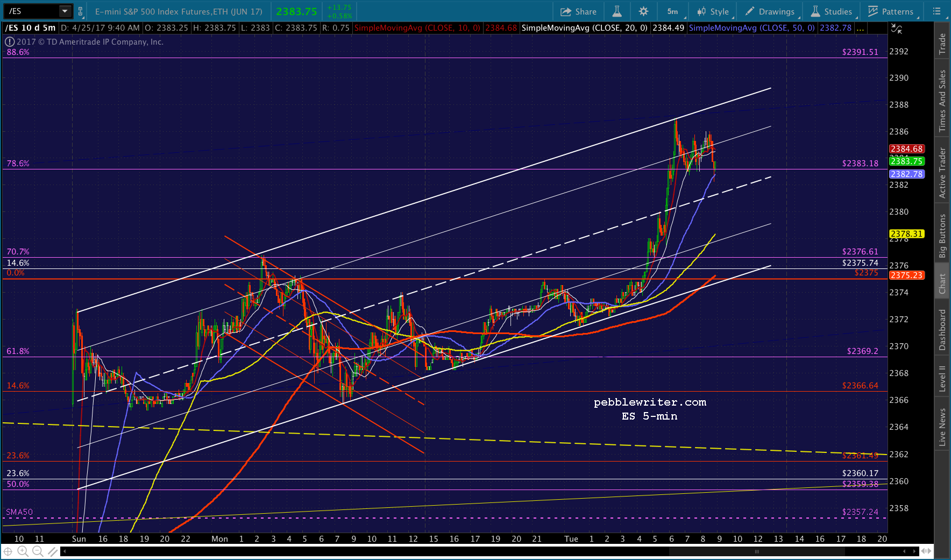Click the $2360.17 price level label
The height and width of the screenshot is (560, 951).
[x=860, y=473]
